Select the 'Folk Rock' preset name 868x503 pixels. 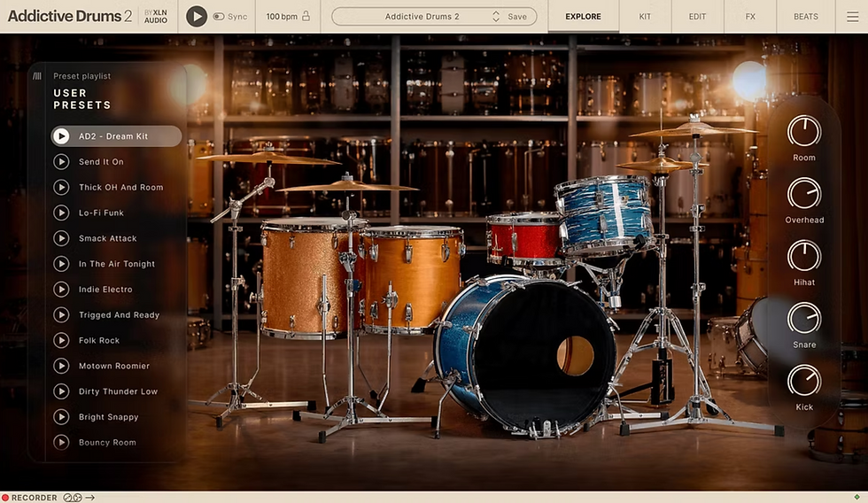99,340
